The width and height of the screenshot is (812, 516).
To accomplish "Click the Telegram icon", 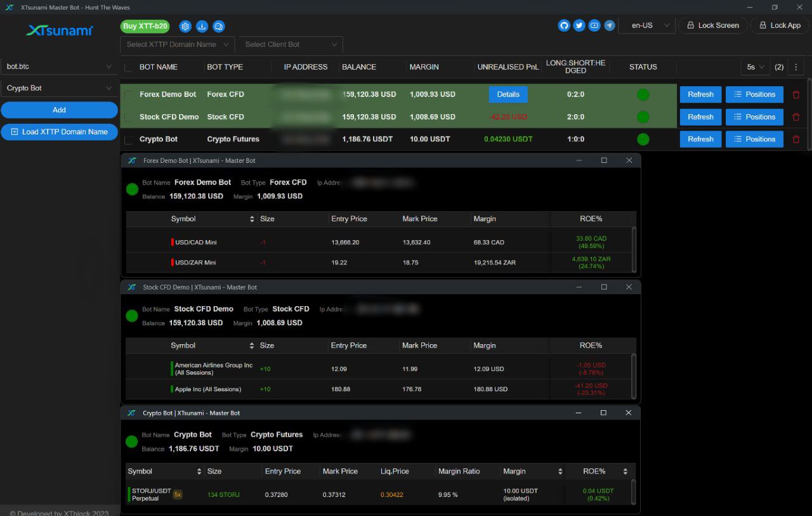I will 610,25.
